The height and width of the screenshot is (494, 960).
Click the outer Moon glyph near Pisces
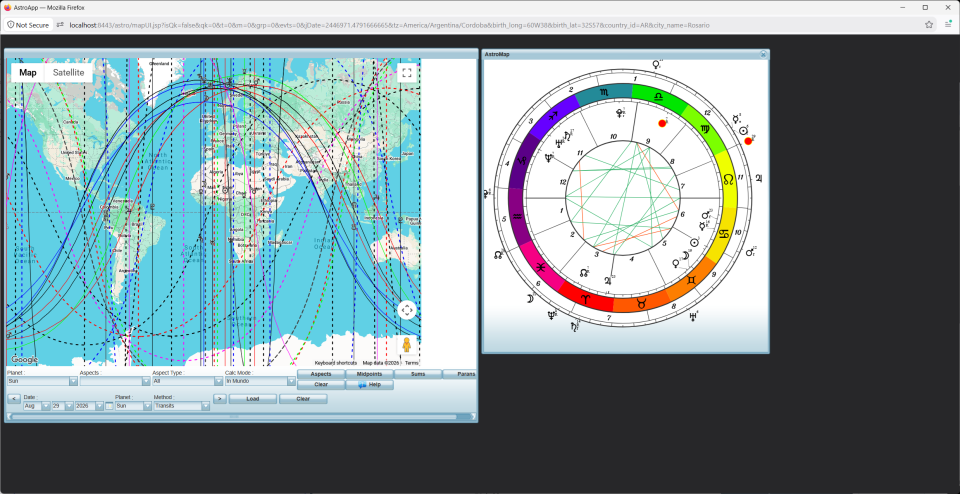pos(529,298)
